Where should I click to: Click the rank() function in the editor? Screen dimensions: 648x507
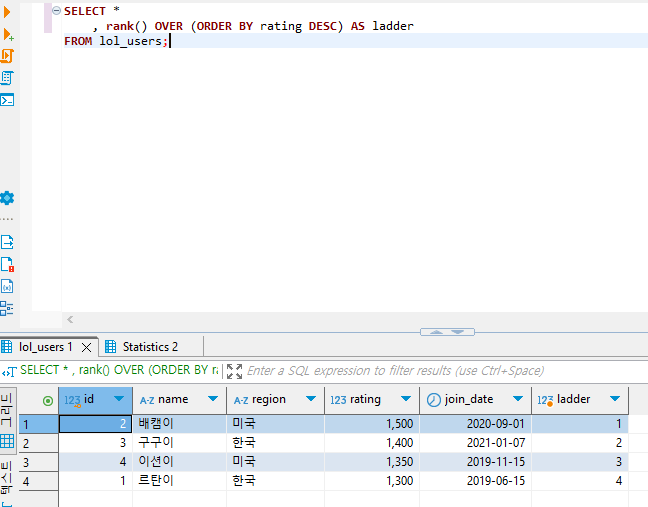tap(126, 26)
